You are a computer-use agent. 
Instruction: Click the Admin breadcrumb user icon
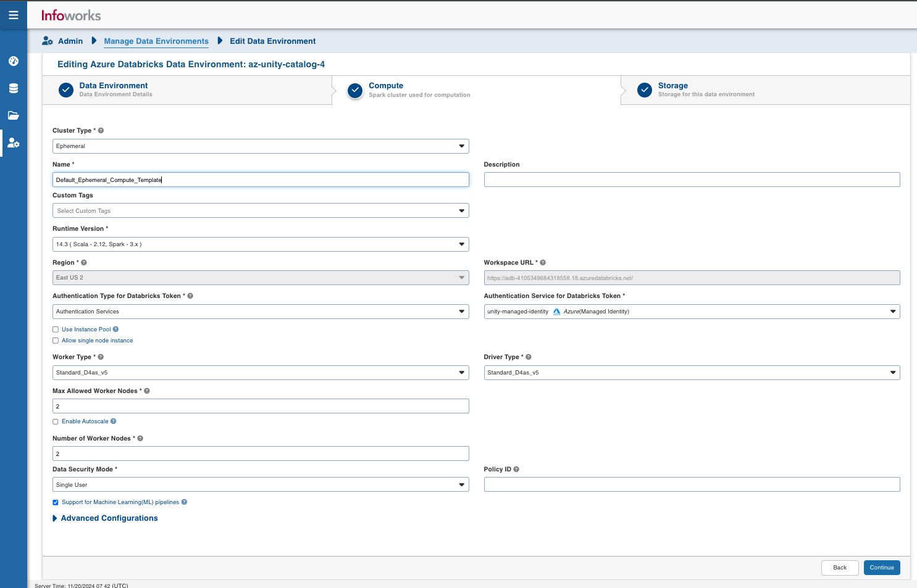(48, 41)
